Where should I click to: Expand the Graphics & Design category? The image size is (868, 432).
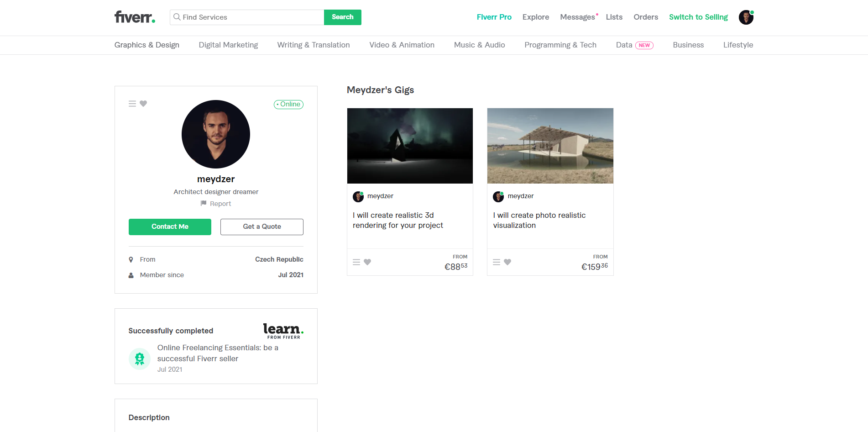(146, 45)
